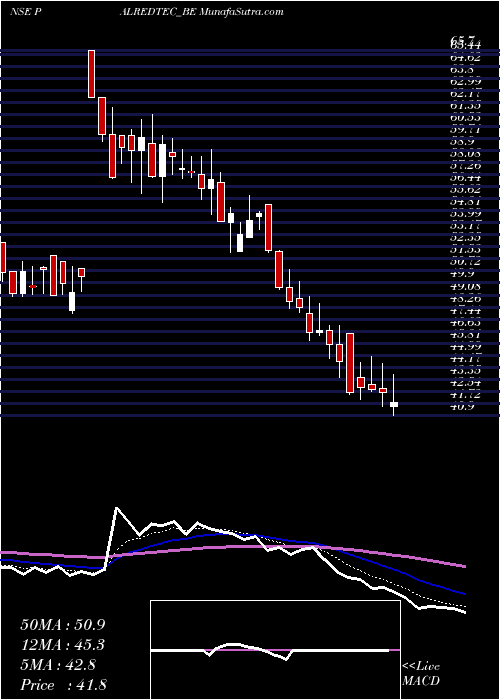Screen dimensions: 500x700
Task: Click the 62.99 price axis label
Action: (464, 81)
